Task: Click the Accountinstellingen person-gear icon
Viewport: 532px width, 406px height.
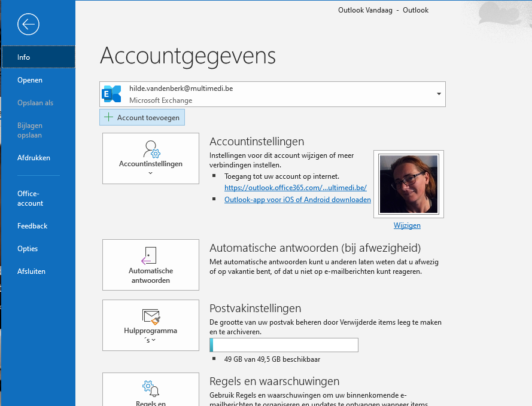Action: (x=151, y=149)
